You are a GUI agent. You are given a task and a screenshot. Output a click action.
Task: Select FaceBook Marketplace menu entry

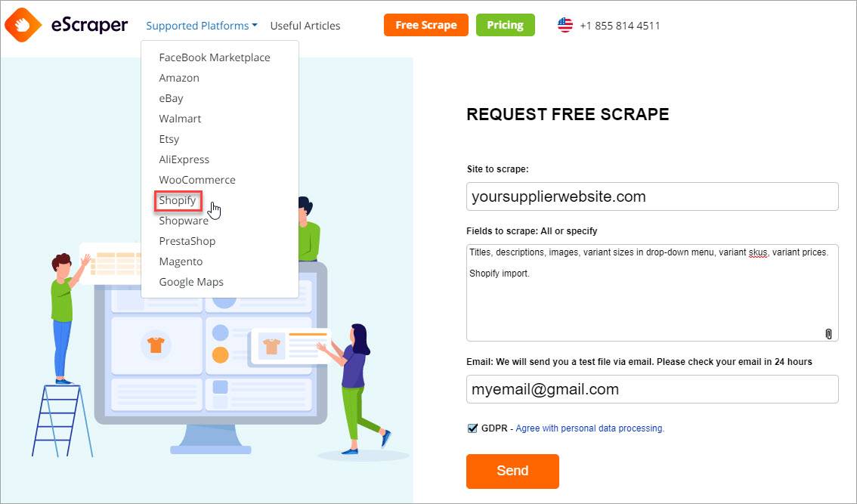point(215,57)
